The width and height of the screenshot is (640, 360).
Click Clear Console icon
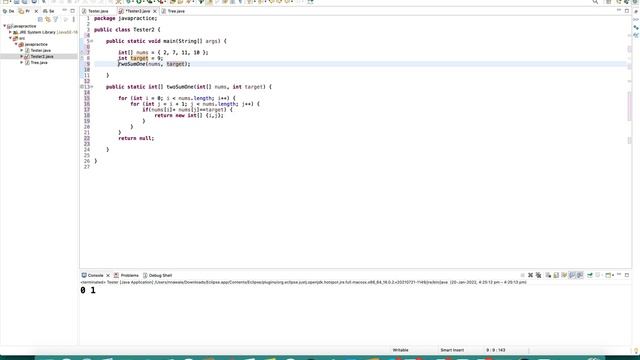coord(548,276)
